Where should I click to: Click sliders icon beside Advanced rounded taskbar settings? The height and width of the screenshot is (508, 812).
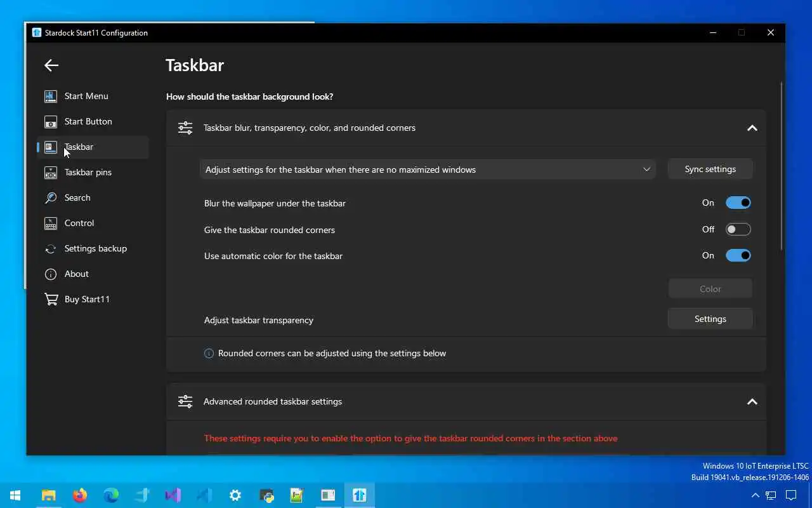185,402
